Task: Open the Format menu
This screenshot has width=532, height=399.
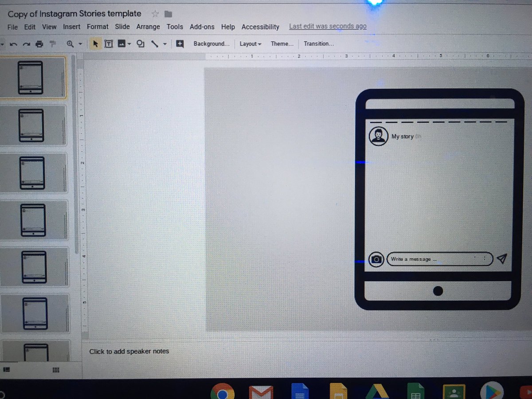Action: pyautogui.click(x=98, y=27)
